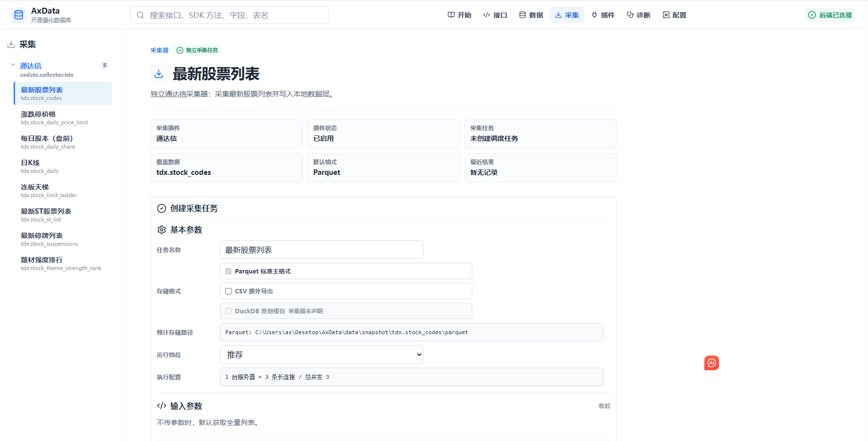Image resolution: width=868 pixels, height=441 pixels.
Task: Click the 覆盖数据 tdx.stock_codes card
Action: point(226,168)
